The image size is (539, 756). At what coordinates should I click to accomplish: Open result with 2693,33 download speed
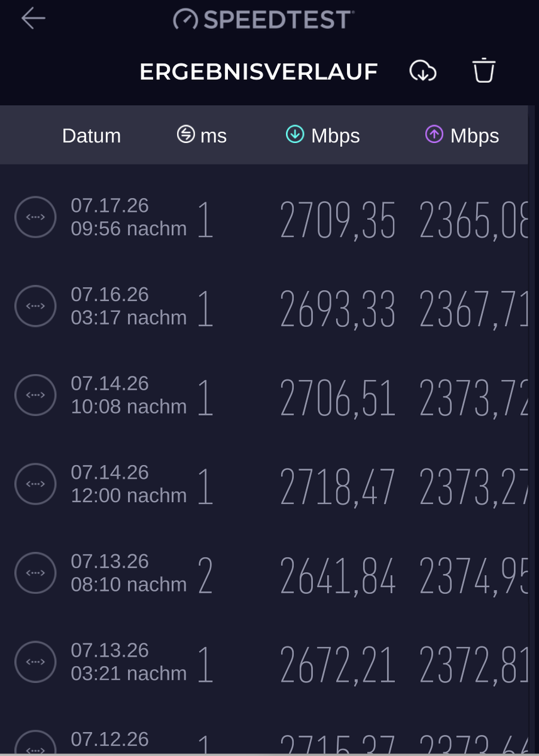[x=269, y=306]
